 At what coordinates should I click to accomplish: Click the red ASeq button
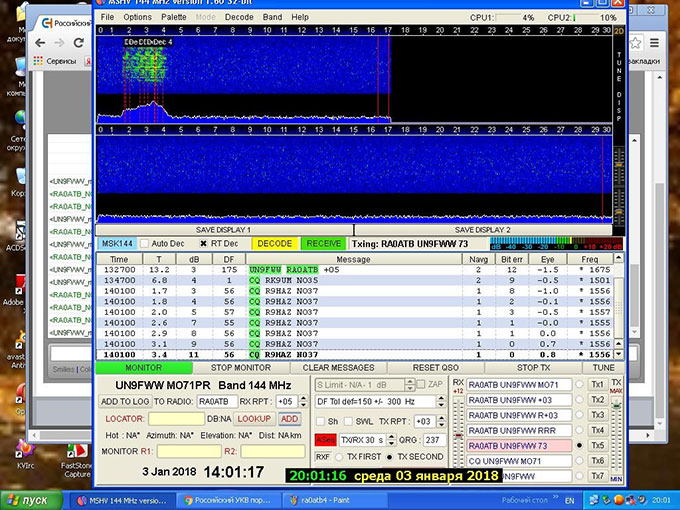pos(325,440)
